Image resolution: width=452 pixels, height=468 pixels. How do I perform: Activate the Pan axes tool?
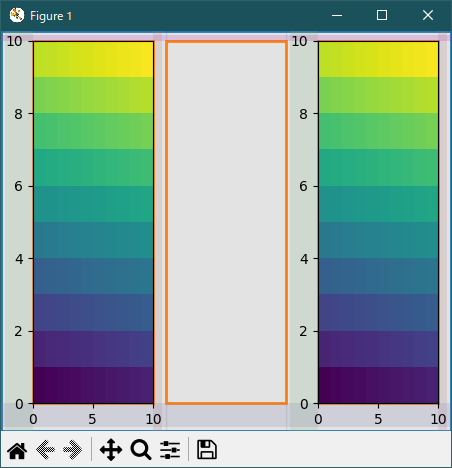pyautogui.click(x=111, y=450)
